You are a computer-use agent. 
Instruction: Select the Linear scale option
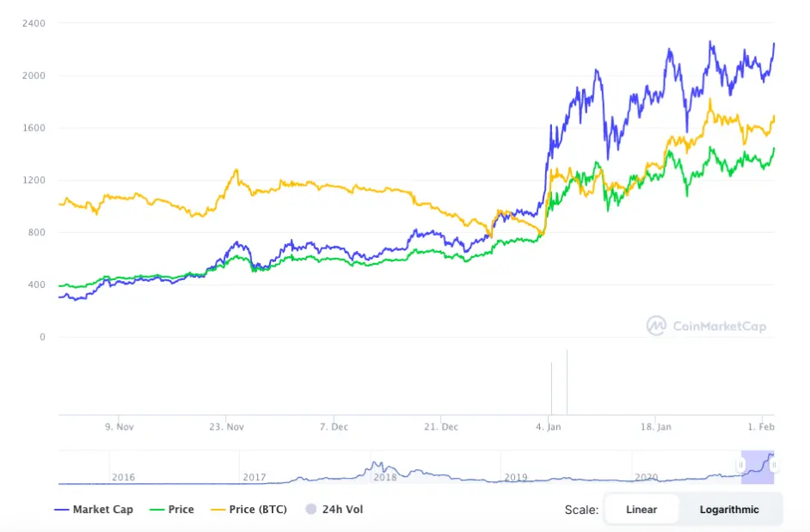pos(641,510)
